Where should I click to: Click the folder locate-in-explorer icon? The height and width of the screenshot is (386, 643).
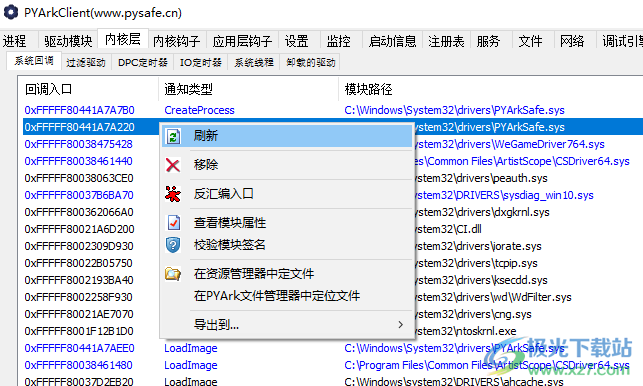(173, 274)
